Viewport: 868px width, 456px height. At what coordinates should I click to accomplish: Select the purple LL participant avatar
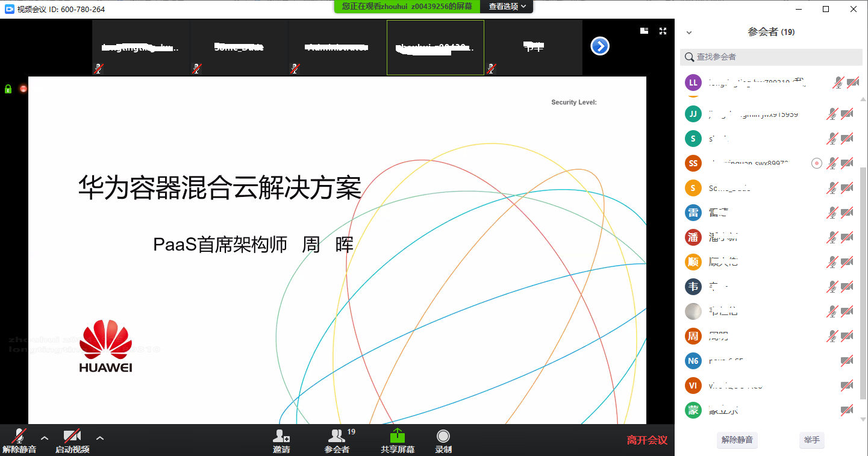[693, 83]
